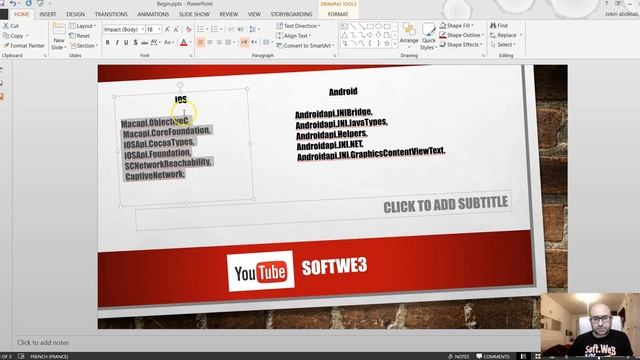Click the Increase Font Size icon
Viewport: 640px width, 360px height.
click(x=167, y=29)
